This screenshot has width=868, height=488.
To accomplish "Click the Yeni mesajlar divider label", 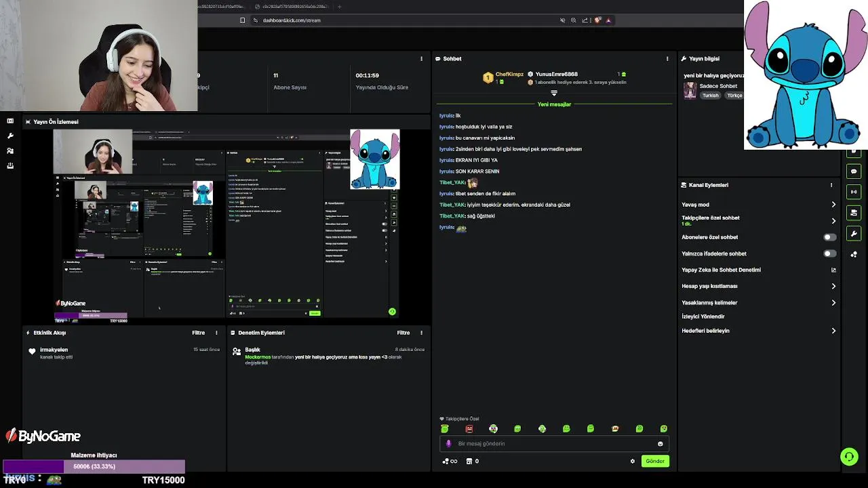I will [x=554, y=104].
